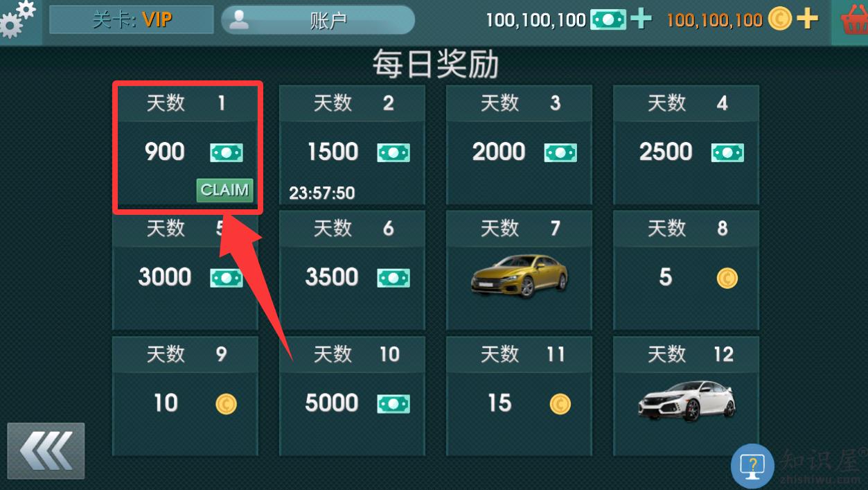Select day 3 reward tile with 2000 cash
The height and width of the screenshot is (490, 868).
click(x=519, y=145)
